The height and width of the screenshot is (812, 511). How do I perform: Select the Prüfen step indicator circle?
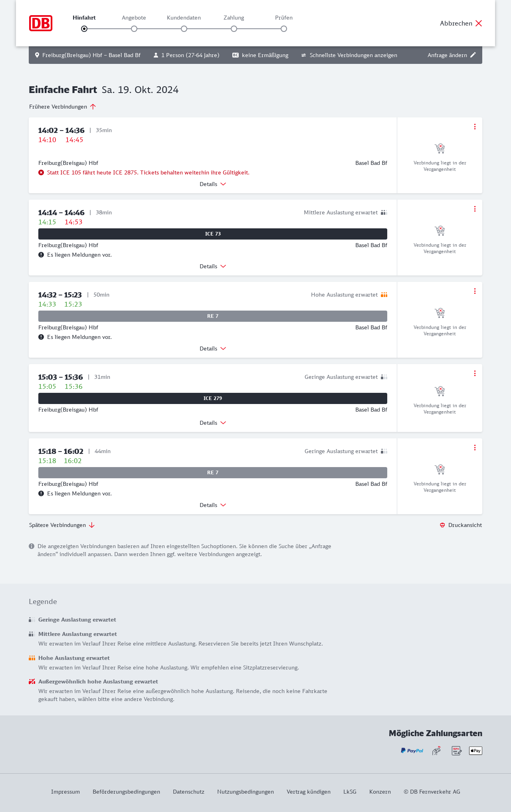pos(284,29)
